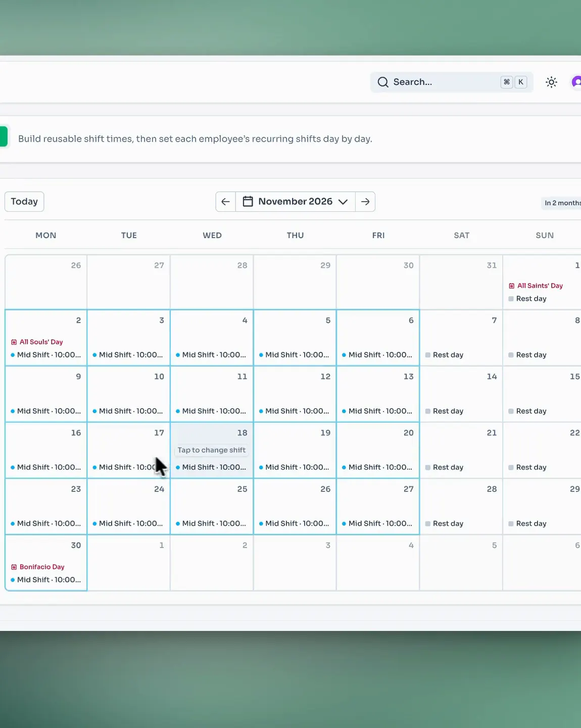Click the In 2 months badge
The height and width of the screenshot is (728, 581).
click(x=561, y=203)
